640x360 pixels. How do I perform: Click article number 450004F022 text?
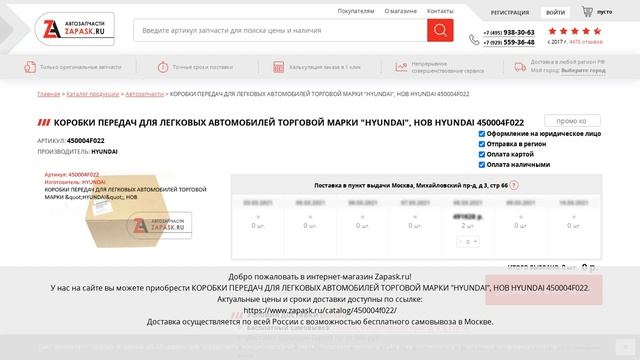tap(85, 140)
